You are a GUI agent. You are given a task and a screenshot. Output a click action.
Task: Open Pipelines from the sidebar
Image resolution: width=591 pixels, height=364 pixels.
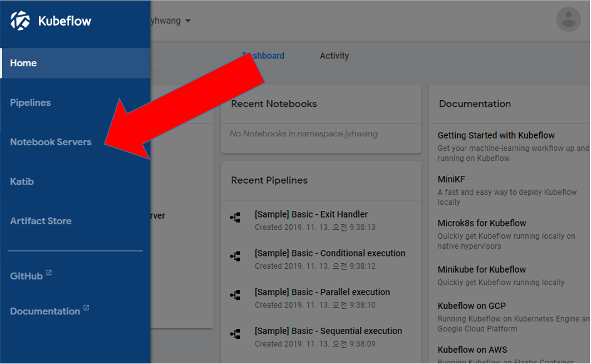pyautogui.click(x=30, y=102)
